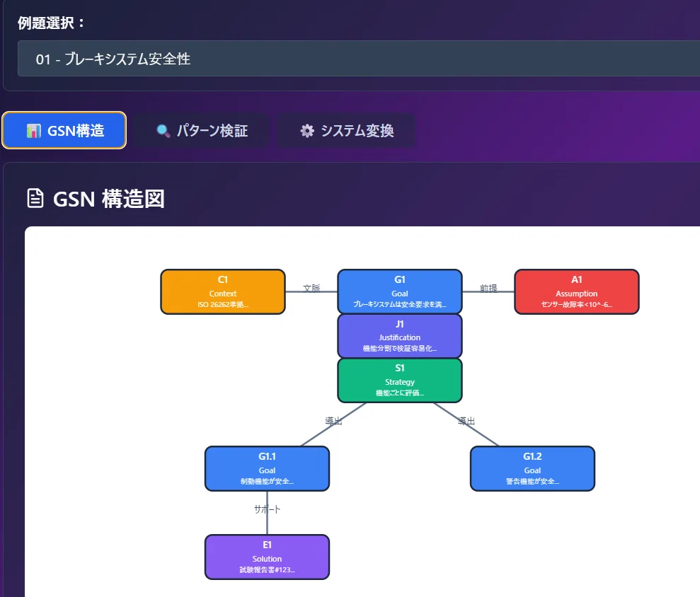Open the 例題選択 dropdown showing ブレーキシステム安全性
Screen dimensions: 700x597
pyautogui.click(x=359, y=59)
